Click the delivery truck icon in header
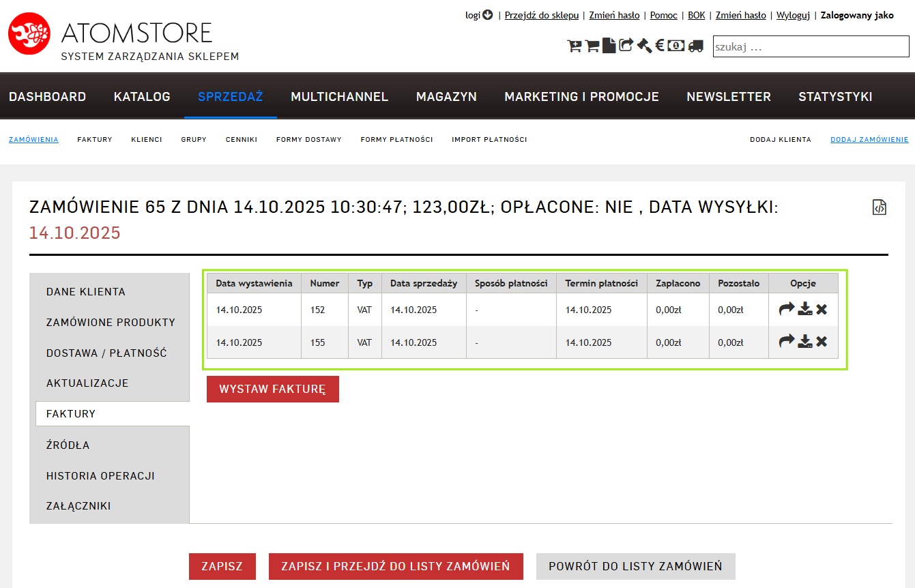The width and height of the screenshot is (915, 588). click(695, 46)
